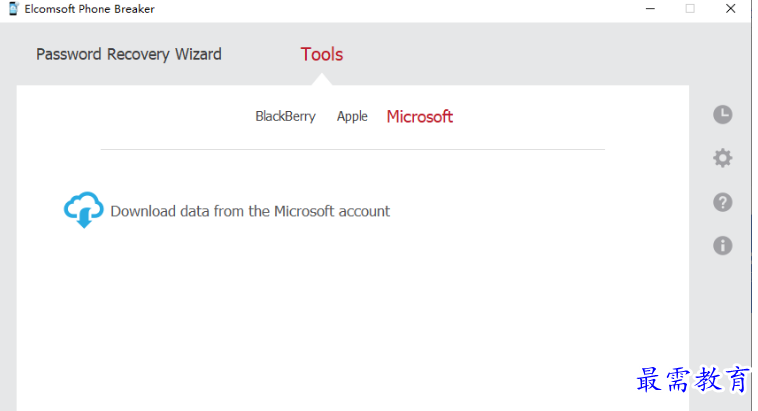Open settings via the gear icon

(x=723, y=158)
